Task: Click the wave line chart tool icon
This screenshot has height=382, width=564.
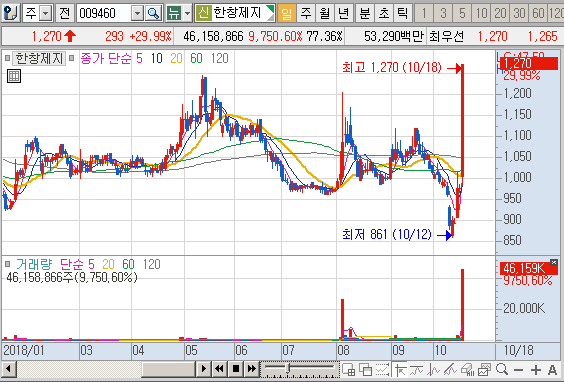Action: 434,369
